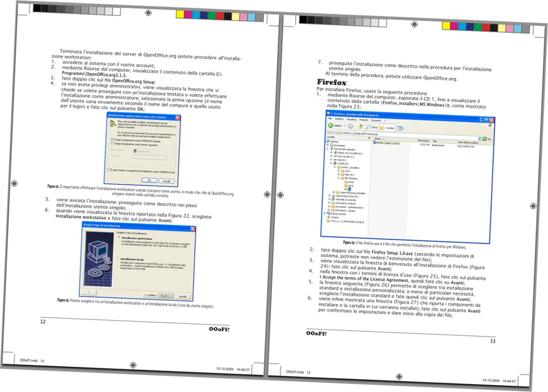Select Risorse di rete in folder tree
Viewport: 548px width, 392px height.
tap(336, 214)
